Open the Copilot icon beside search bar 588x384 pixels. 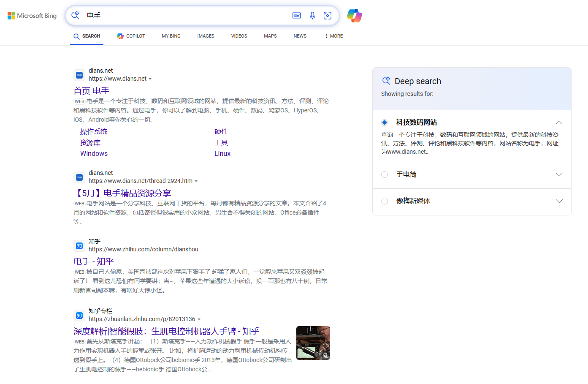coord(355,16)
